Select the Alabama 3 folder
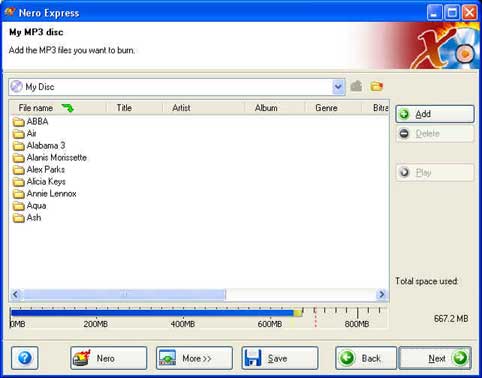The image size is (482, 378). point(39,146)
